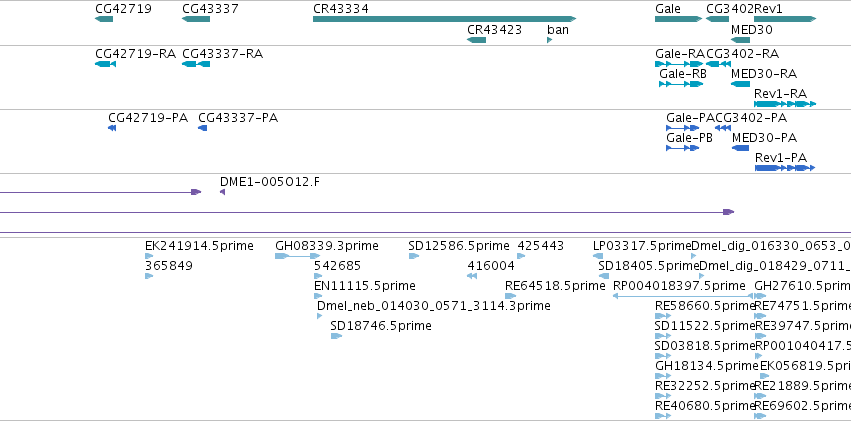Select the CG42719-PA protein glyph
This screenshot has height=421, width=851.
click(x=112, y=127)
